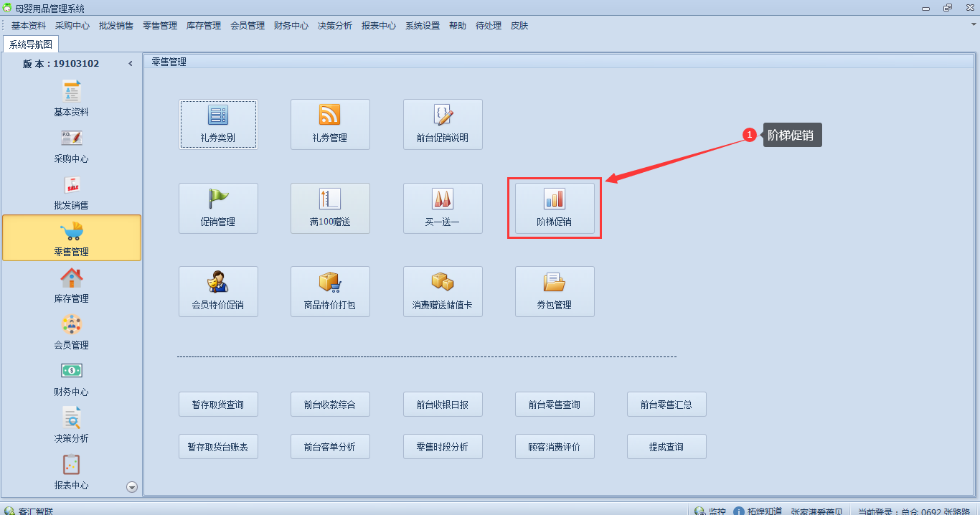Click the 零售时段分析 button
The image size is (980, 515).
click(443, 447)
